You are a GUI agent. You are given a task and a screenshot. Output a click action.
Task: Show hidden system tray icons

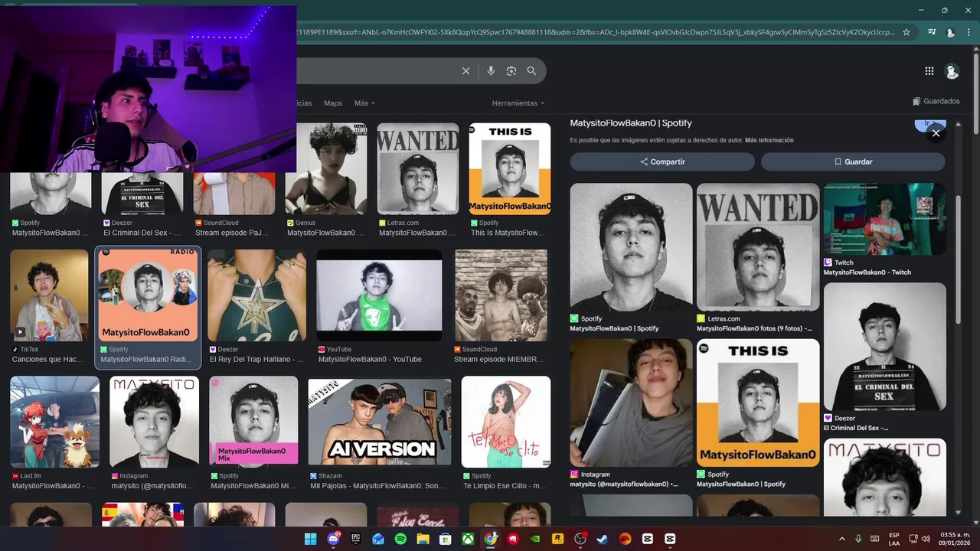[x=842, y=539]
